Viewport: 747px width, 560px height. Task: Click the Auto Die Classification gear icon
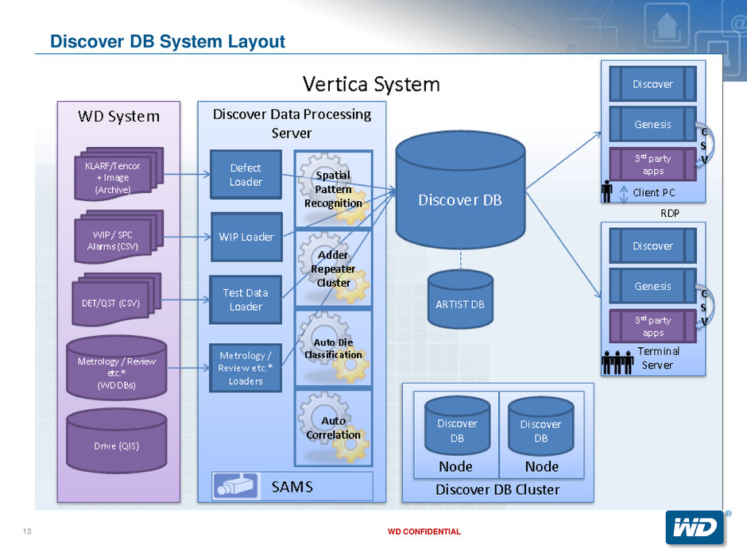[x=333, y=348]
